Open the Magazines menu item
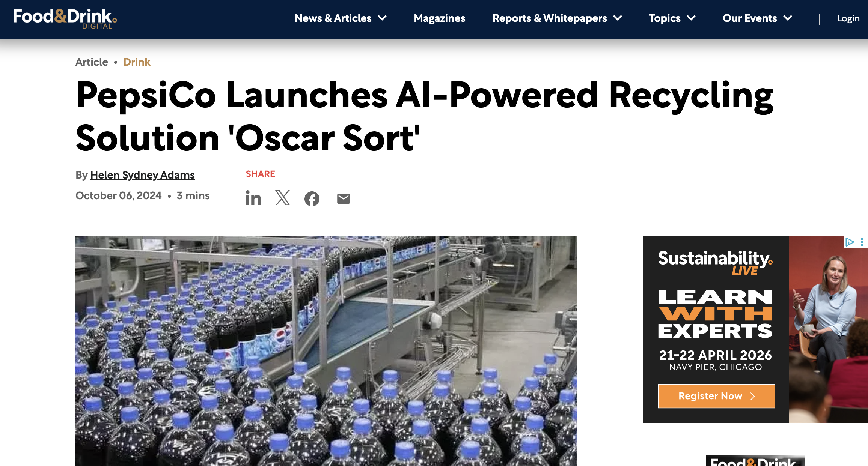 point(440,18)
